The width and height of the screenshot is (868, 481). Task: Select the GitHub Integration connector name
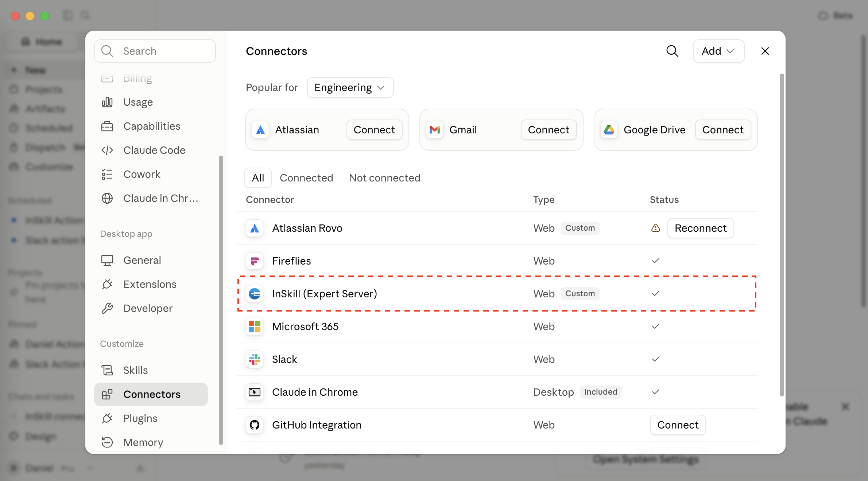pos(317,425)
